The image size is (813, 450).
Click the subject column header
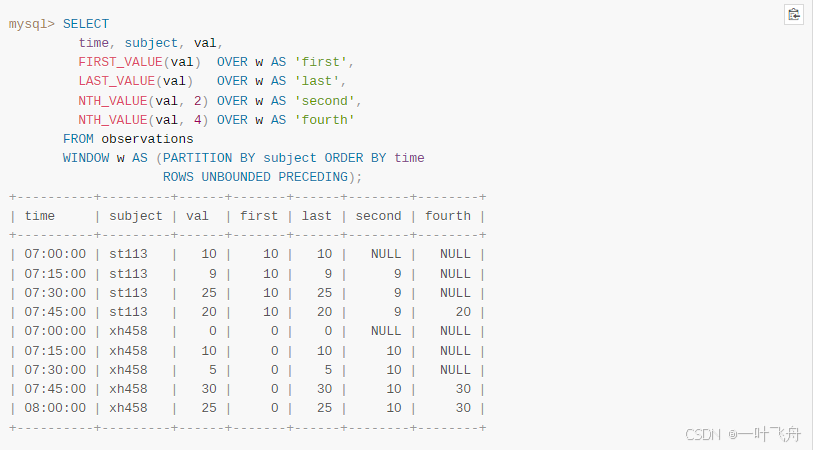[x=136, y=216]
